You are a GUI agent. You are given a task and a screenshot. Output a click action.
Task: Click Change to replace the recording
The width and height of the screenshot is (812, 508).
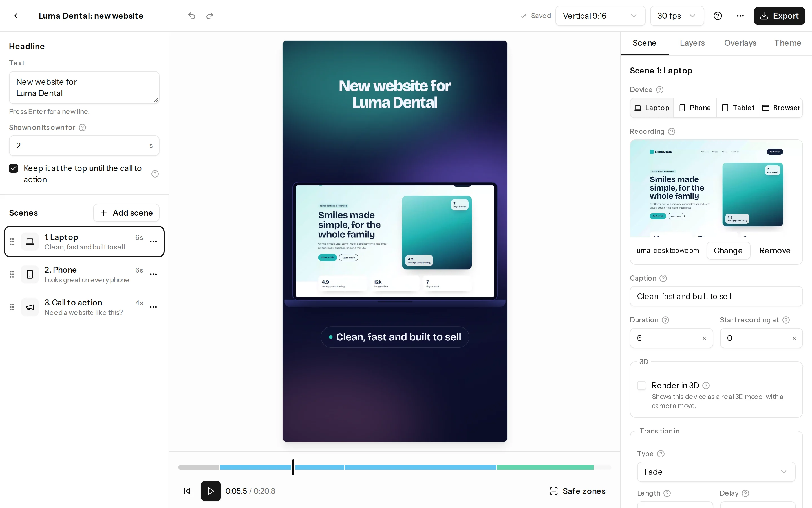728,251
